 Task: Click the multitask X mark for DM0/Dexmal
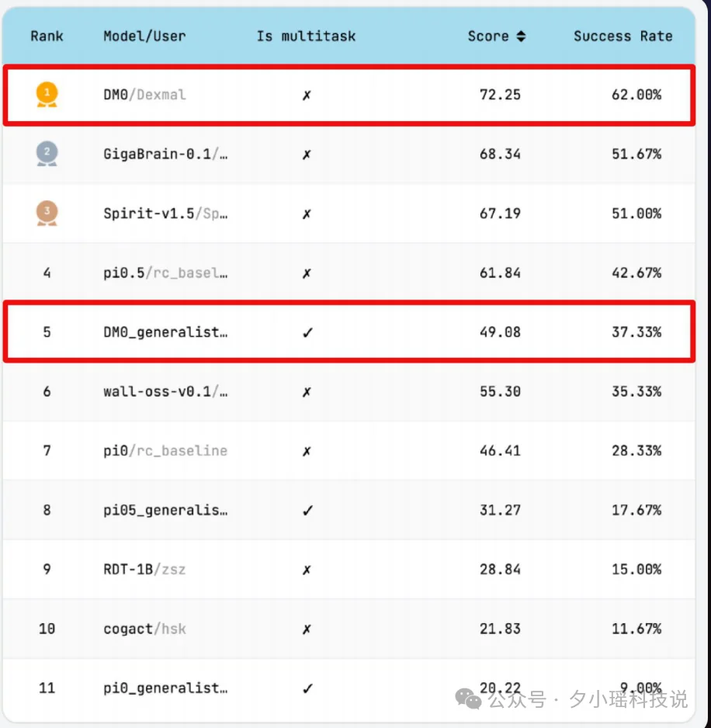pos(307,95)
